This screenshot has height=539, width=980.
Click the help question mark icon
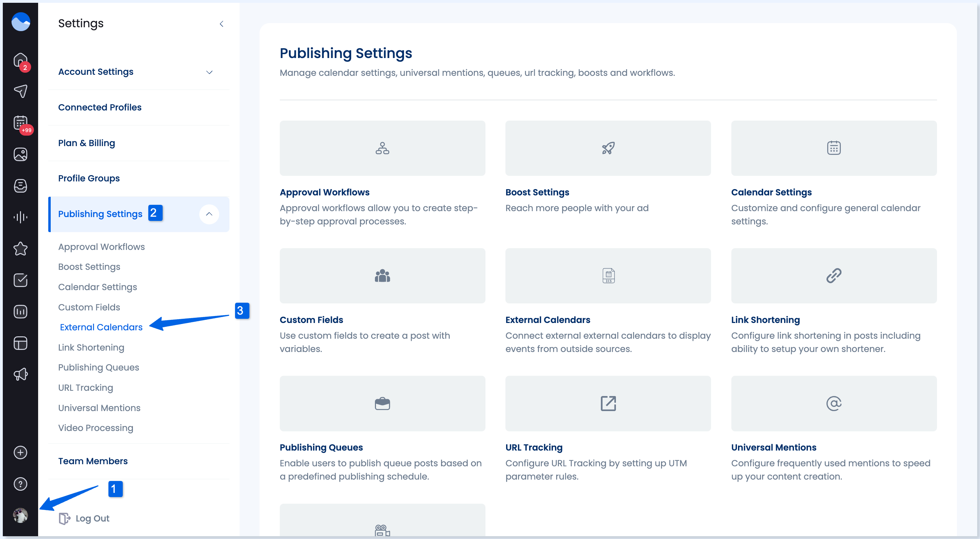coord(21,484)
